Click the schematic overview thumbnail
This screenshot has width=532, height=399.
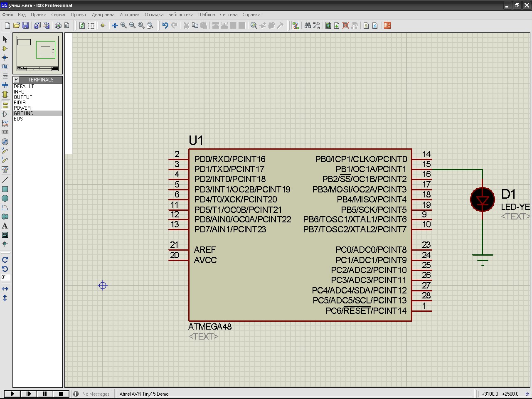tap(37, 54)
